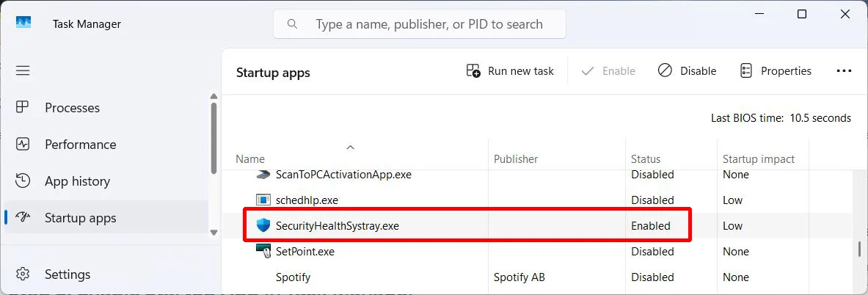Click None impact of Spotify

tap(736, 277)
